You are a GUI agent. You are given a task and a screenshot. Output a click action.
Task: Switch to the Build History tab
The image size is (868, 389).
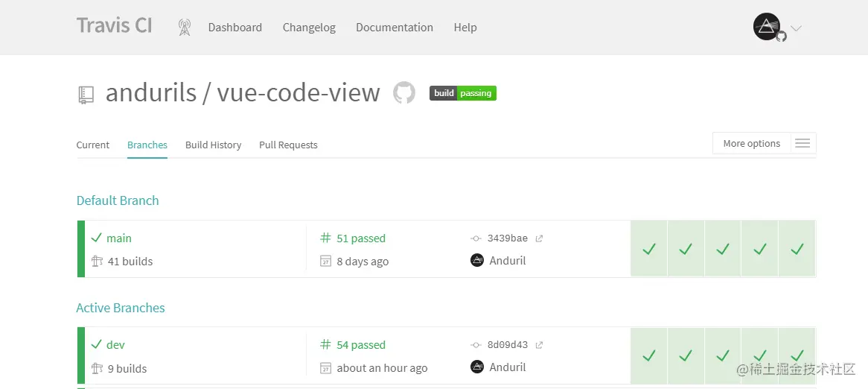tap(213, 145)
